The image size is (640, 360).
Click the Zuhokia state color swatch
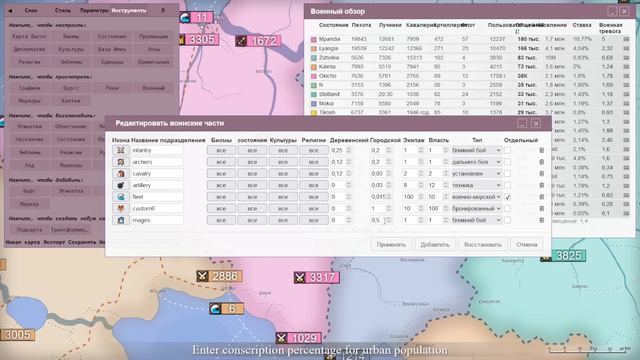pos(314,58)
